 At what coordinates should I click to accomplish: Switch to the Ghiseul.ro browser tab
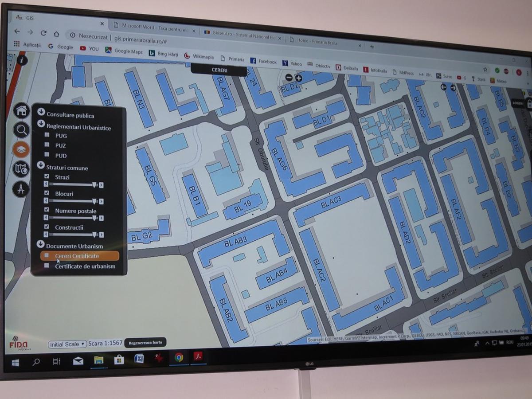(239, 34)
